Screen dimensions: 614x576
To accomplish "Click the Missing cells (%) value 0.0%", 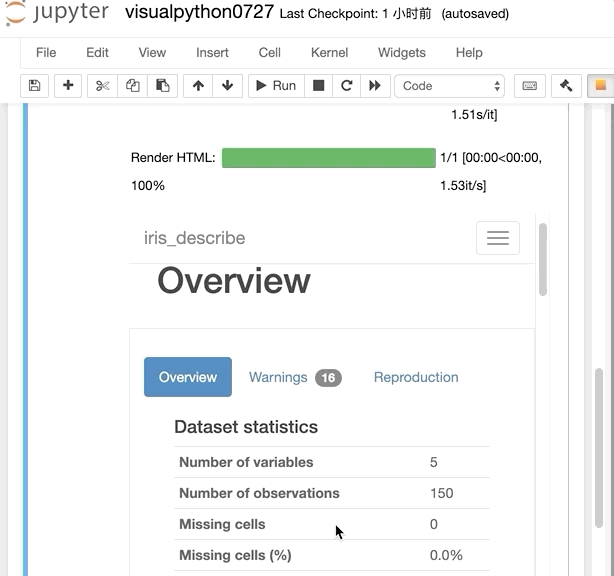I will 446,555.
